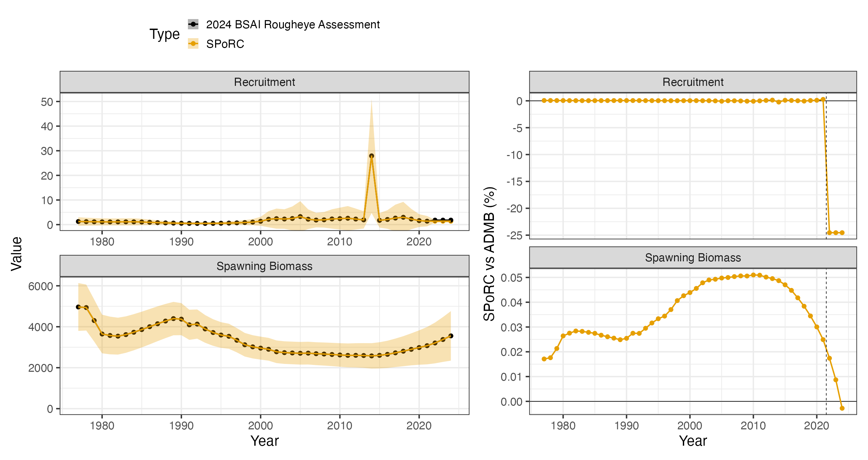Screen dimensions: 868x460
Task: Click the 50 tick label on Recruitment axis
Action: point(47,102)
